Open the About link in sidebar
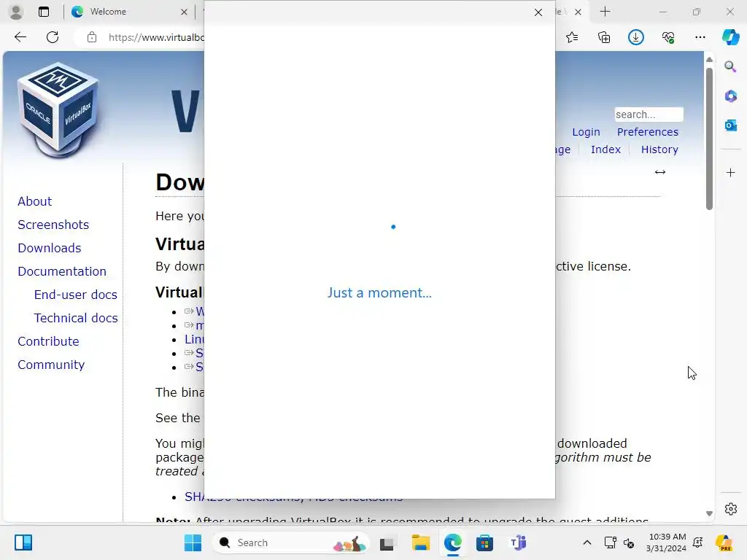Screen dimensions: 747x560 point(35,201)
